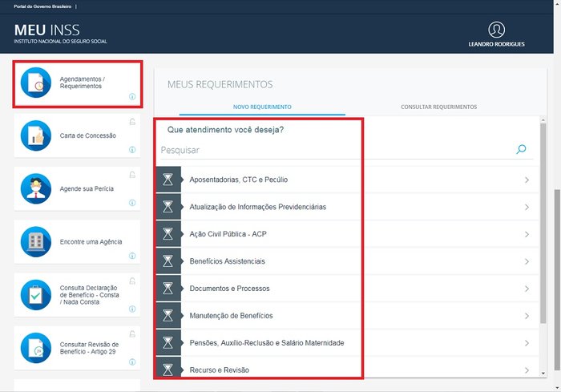
Task: Select Manutenção de Benefícios text
Action: click(231, 315)
